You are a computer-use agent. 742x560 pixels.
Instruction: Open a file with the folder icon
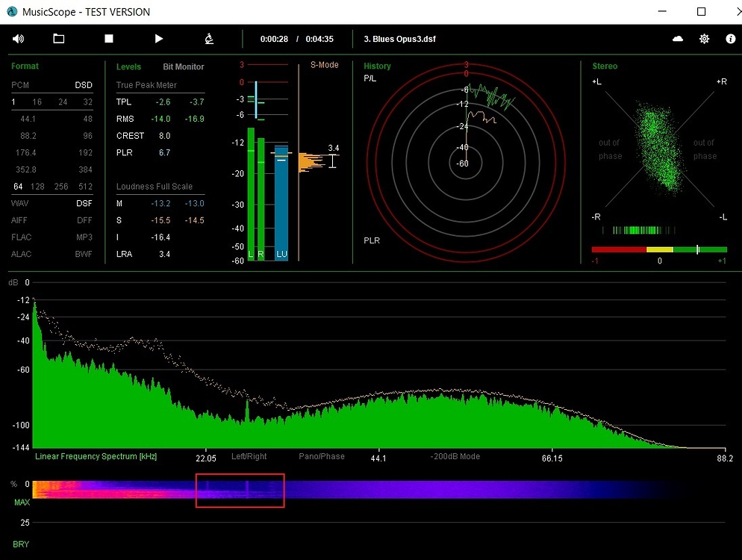point(59,38)
